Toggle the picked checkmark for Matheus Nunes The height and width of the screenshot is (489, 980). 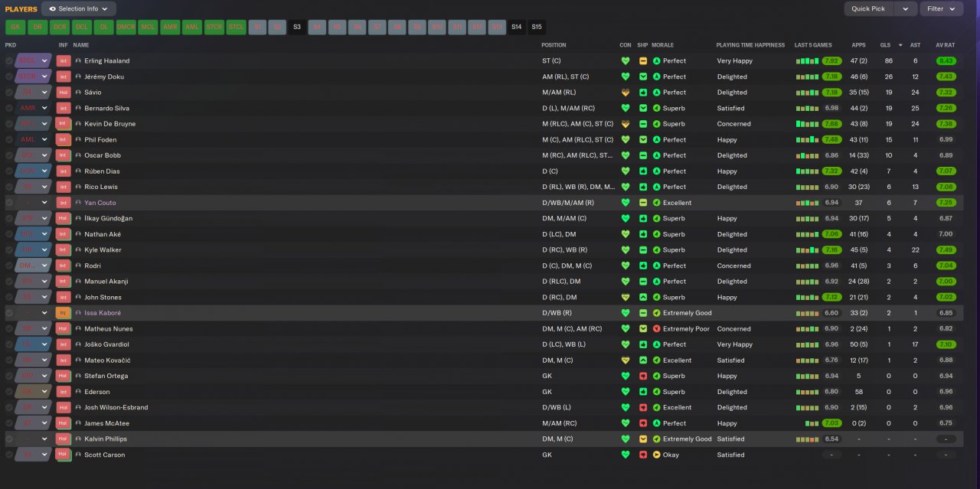[x=9, y=329]
